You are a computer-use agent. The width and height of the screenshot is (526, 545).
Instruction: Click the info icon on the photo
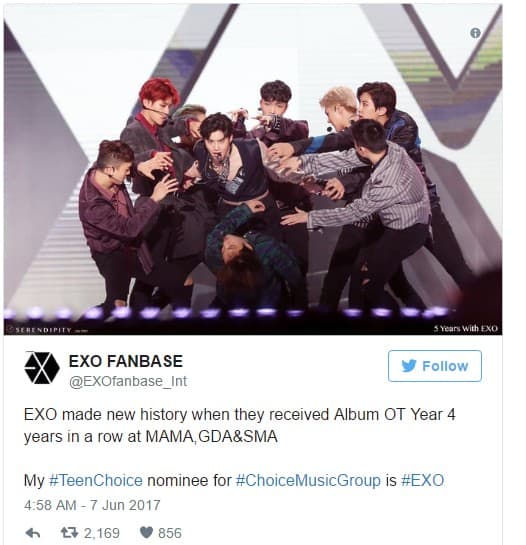475,33
